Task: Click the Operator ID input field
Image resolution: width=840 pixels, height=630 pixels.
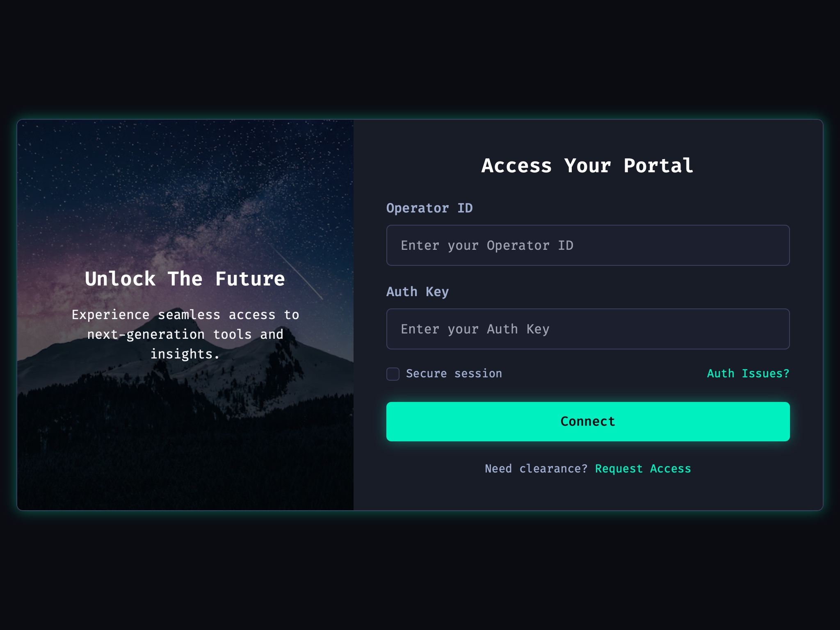Action: pos(587,245)
